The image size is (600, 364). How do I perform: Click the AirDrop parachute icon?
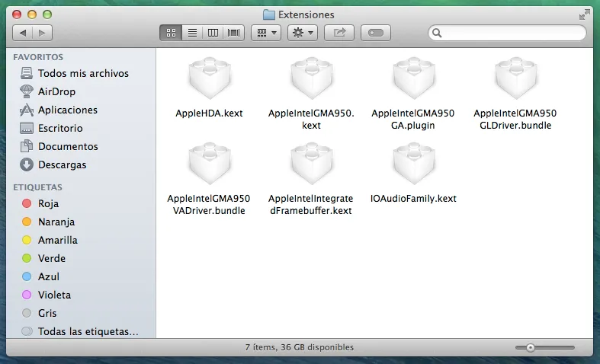(x=27, y=91)
